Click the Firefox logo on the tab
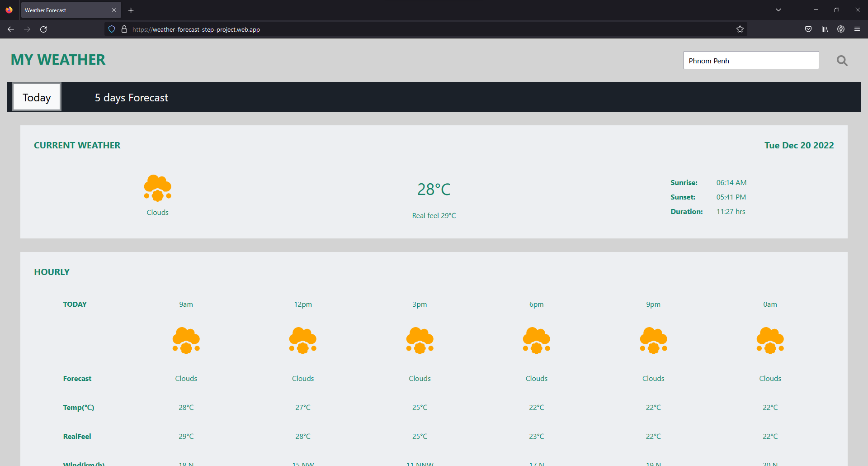The height and width of the screenshot is (466, 868). click(x=9, y=10)
